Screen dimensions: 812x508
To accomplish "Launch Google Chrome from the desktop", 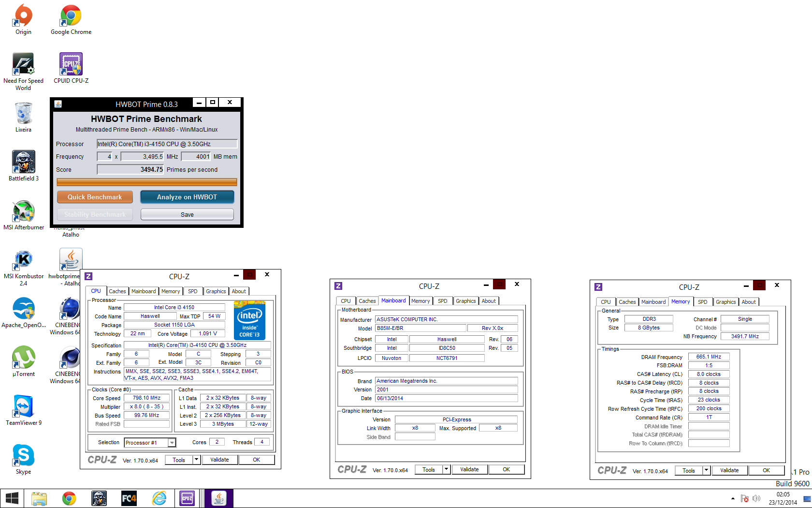I will point(71,19).
